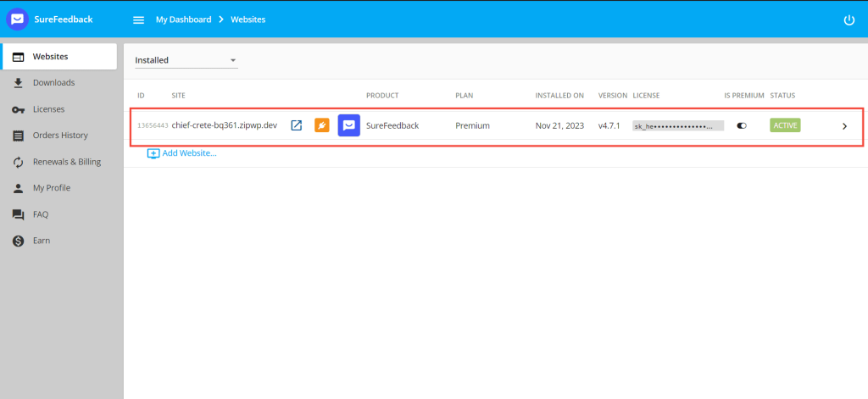Click Add Website link
This screenshot has width=868, height=399.
189,153
